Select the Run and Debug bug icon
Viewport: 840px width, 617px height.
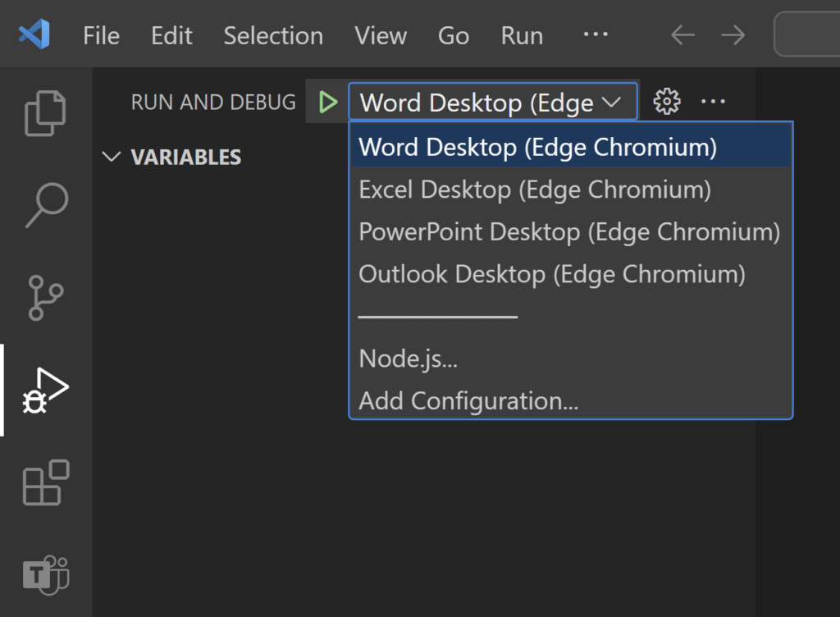tap(45, 390)
